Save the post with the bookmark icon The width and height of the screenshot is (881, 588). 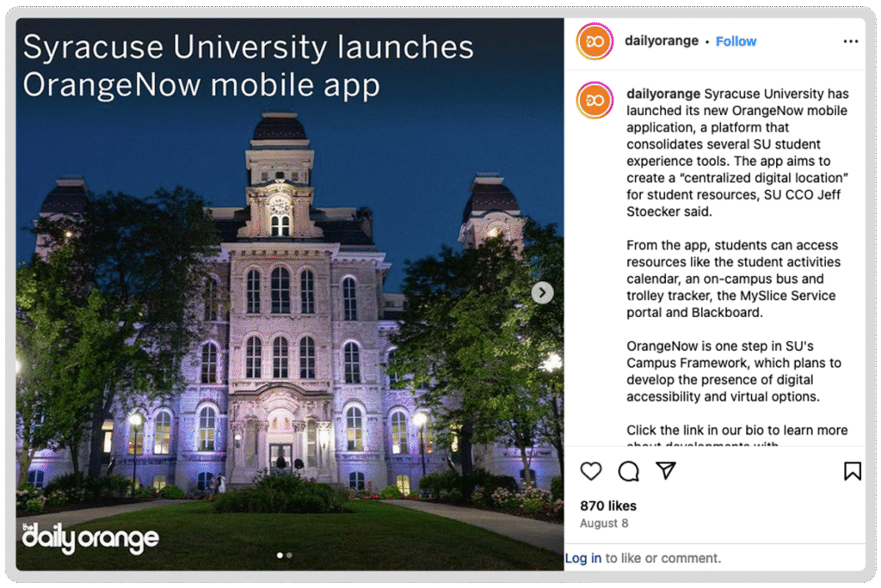click(852, 470)
